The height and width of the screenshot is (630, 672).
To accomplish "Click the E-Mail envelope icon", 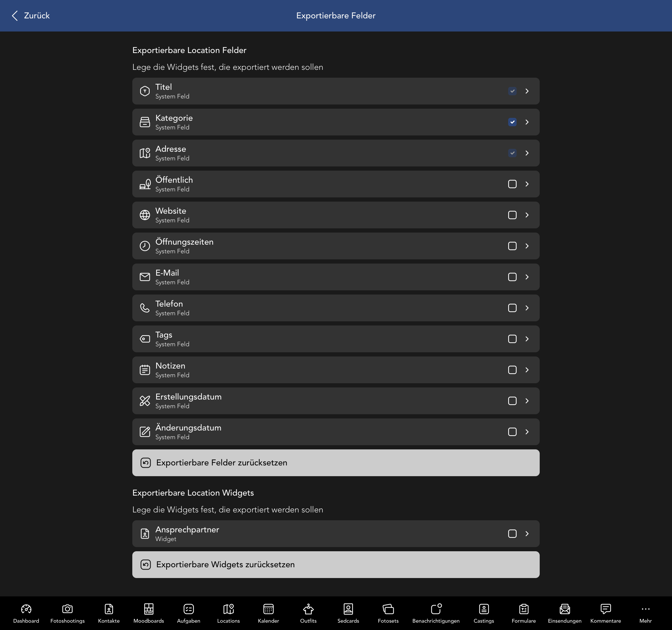I will click(x=145, y=277).
